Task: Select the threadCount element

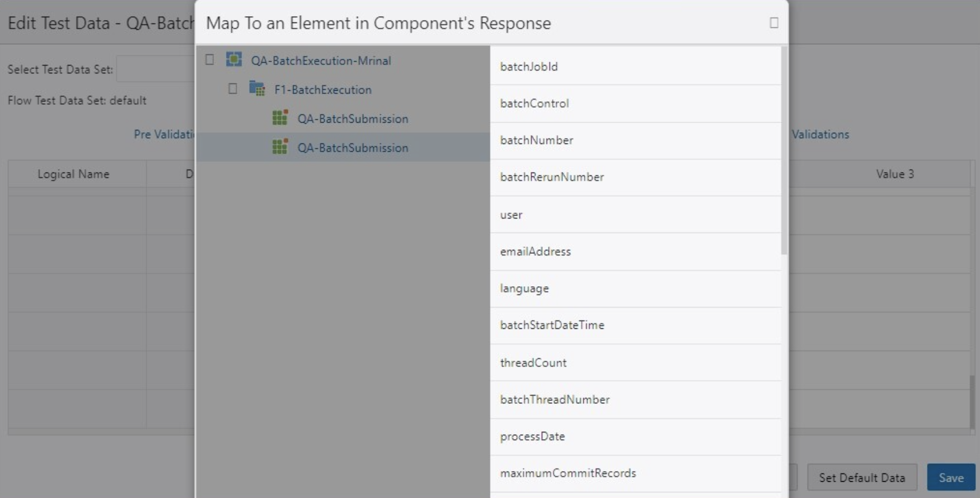Action: click(533, 362)
